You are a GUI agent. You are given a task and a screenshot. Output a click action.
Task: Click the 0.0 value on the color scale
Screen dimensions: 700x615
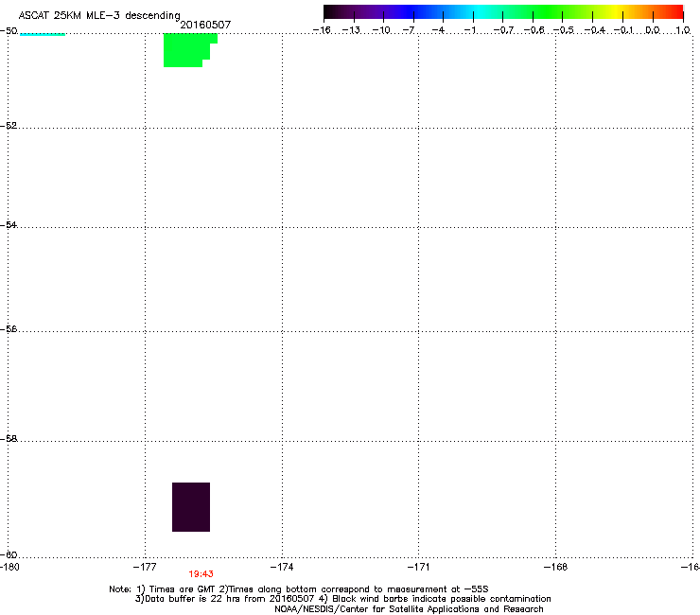[x=653, y=30]
